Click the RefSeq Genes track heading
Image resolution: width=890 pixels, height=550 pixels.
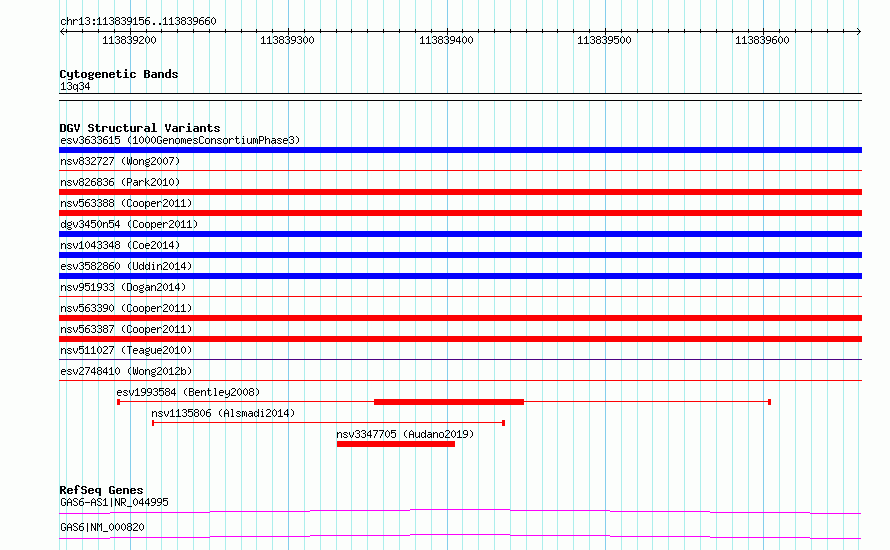(101, 490)
